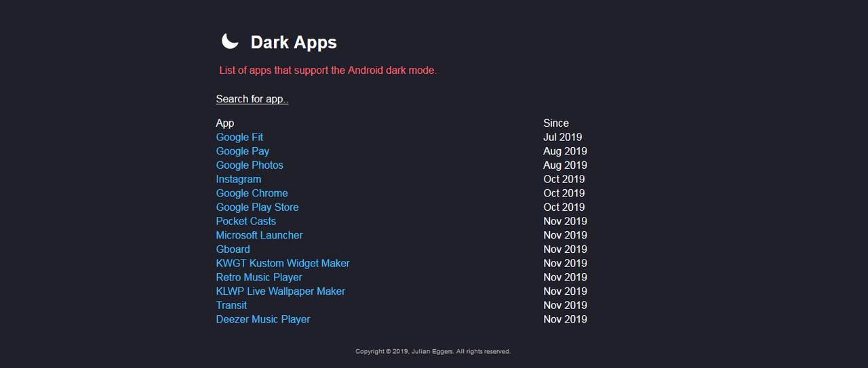
Task: Click the Since column header
Action: coord(556,123)
